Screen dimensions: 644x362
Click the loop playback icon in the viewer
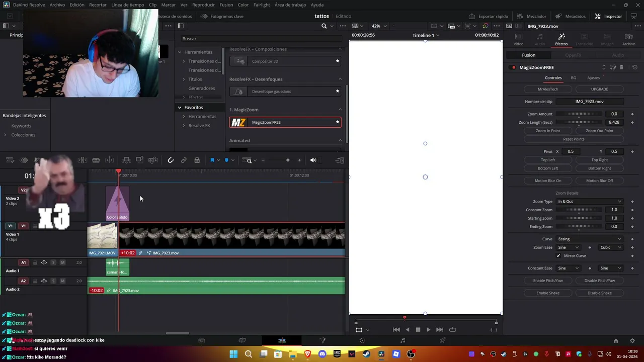tap(452, 330)
